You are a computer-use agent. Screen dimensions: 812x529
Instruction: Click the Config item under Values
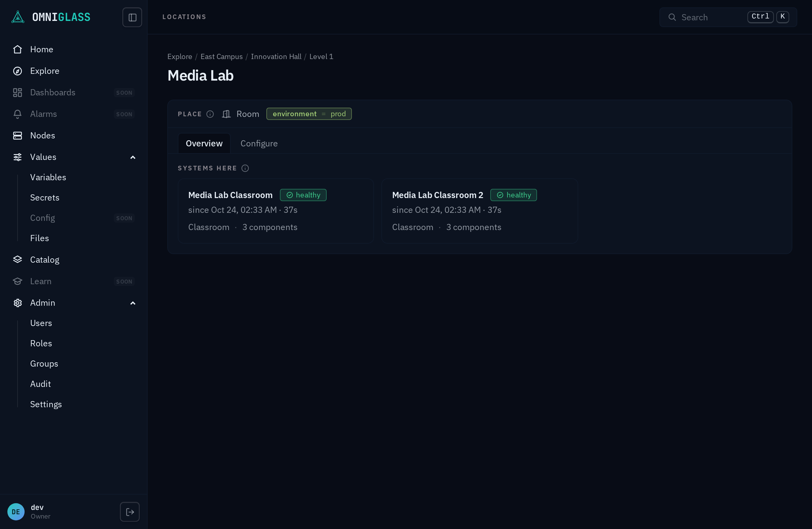pyautogui.click(x=42, y=218)
